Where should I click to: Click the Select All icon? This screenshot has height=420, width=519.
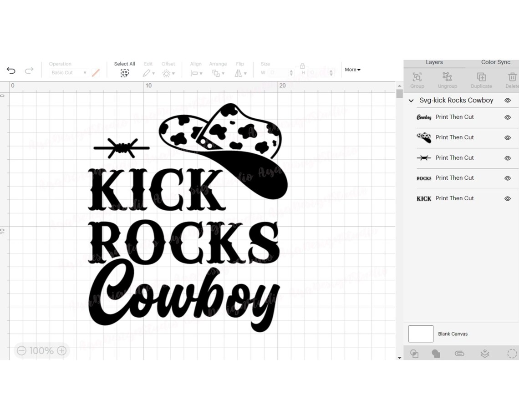point(124,73)
